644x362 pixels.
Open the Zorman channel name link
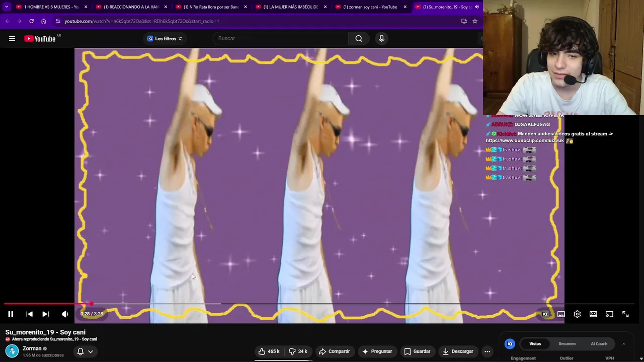click(x=32, y=348)
